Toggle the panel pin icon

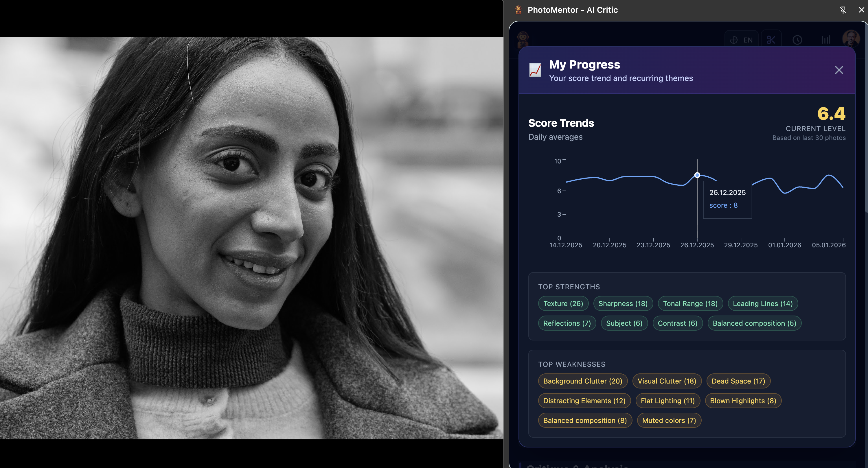(x=842, y=10)
